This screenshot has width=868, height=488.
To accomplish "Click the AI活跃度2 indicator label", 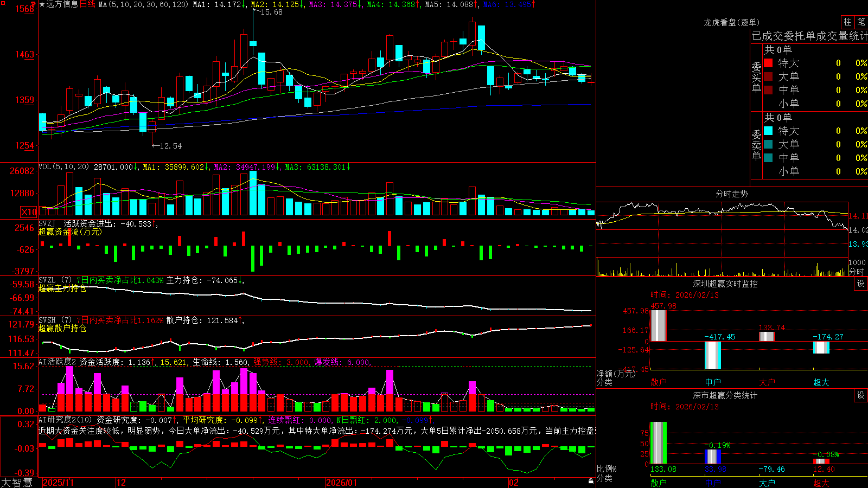I will click(x=57, y=362).
